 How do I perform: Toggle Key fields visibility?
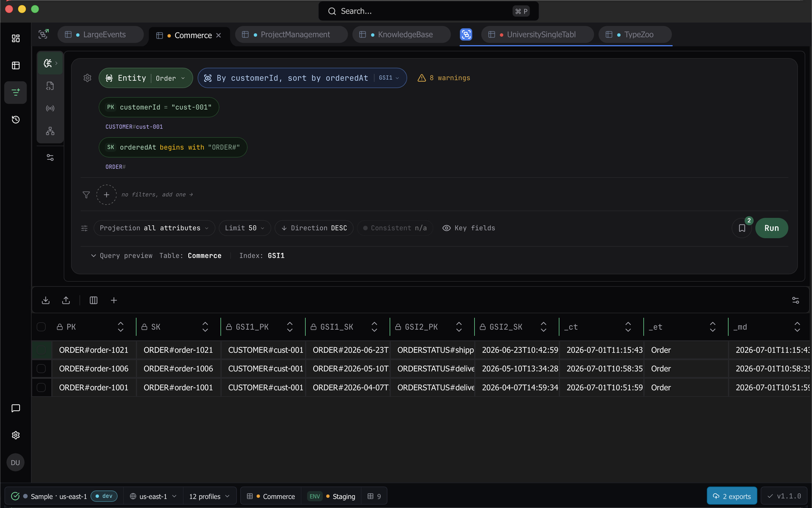(x=469, y=228)
